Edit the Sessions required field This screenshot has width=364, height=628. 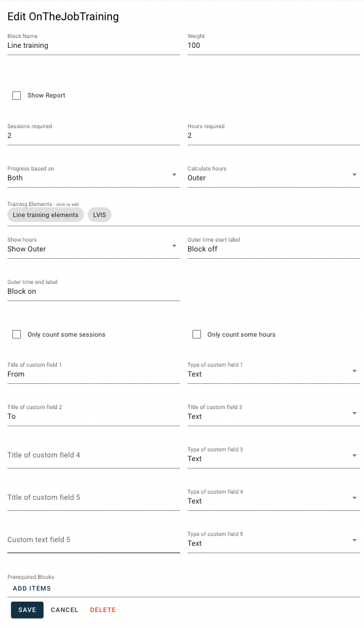pyautogui.click(x=94, y=136)
